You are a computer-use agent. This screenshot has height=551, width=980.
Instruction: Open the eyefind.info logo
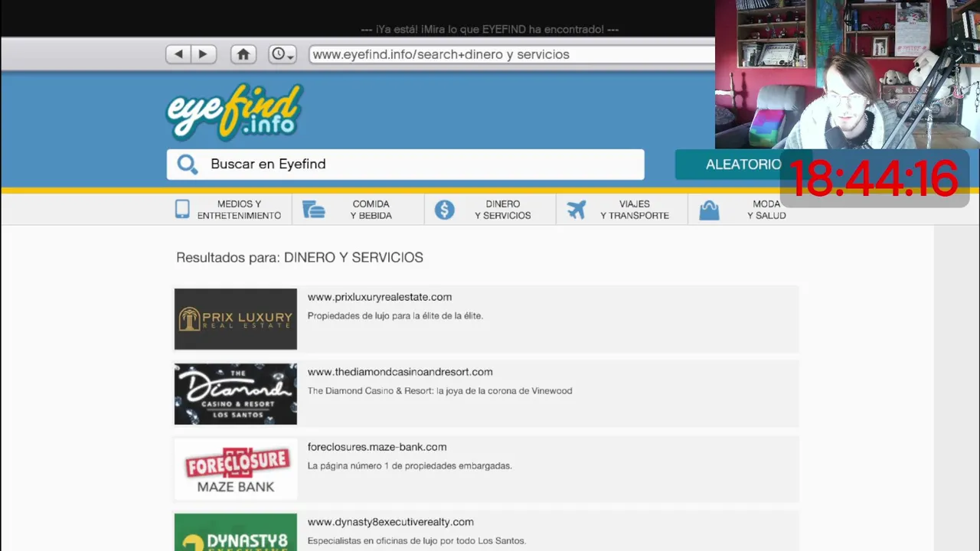coord(235,112)
